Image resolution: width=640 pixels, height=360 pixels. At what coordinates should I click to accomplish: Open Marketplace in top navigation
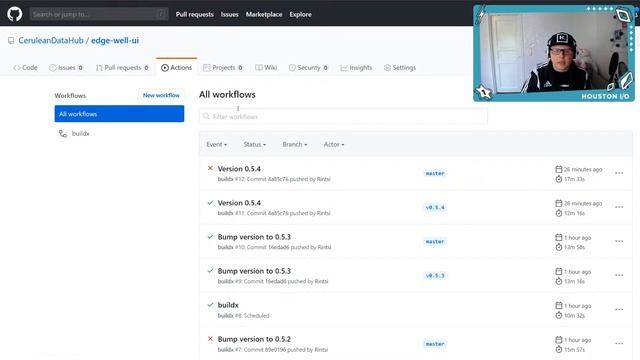pyautogui.click(x=264, y=14)
